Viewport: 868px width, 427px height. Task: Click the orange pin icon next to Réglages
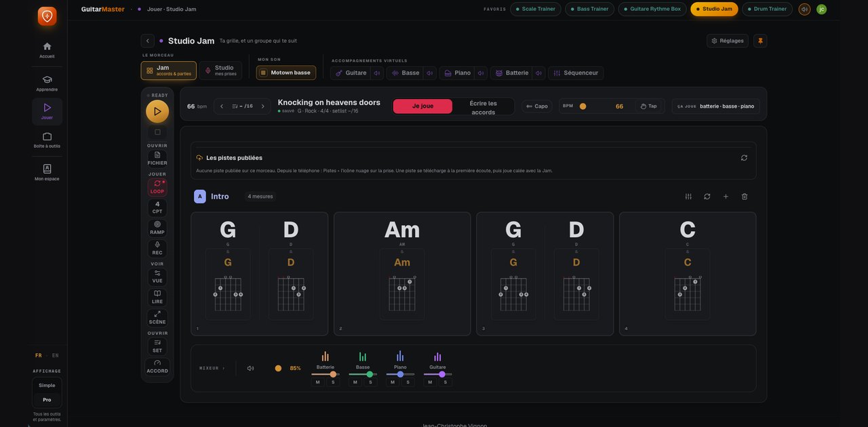pyautogui.click(x=760, y=41)
